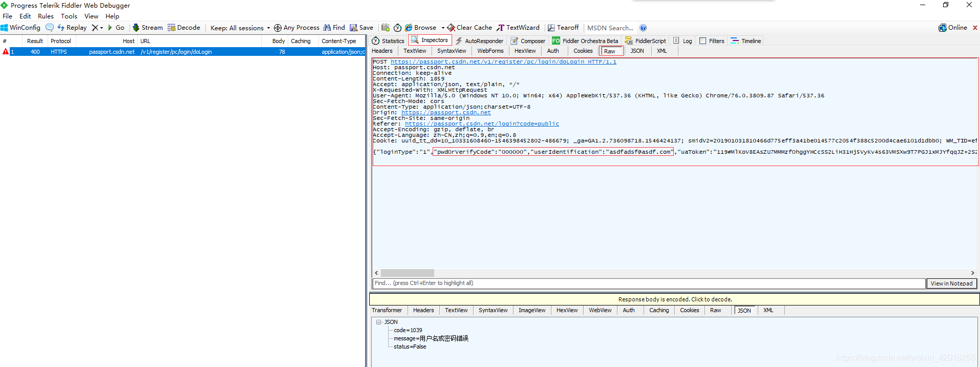980x367 pixels.
Task: Launch Browse with IE icon
Action: pos(420,28)
